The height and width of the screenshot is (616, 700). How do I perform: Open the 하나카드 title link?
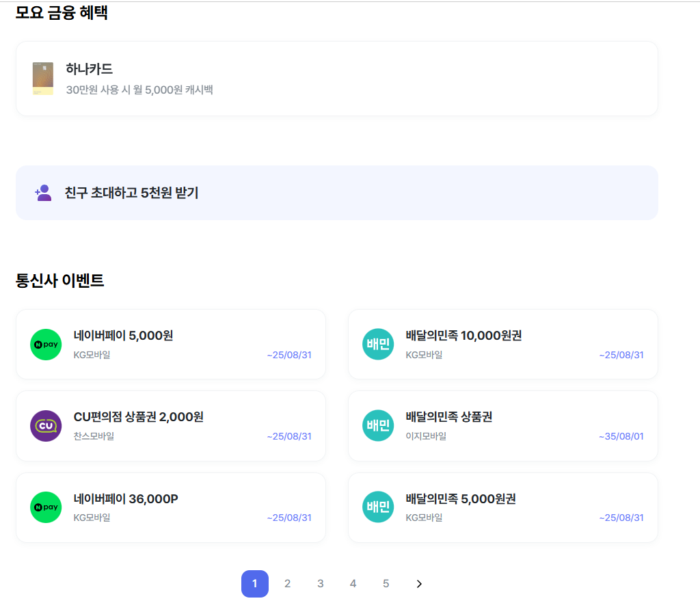89,69
